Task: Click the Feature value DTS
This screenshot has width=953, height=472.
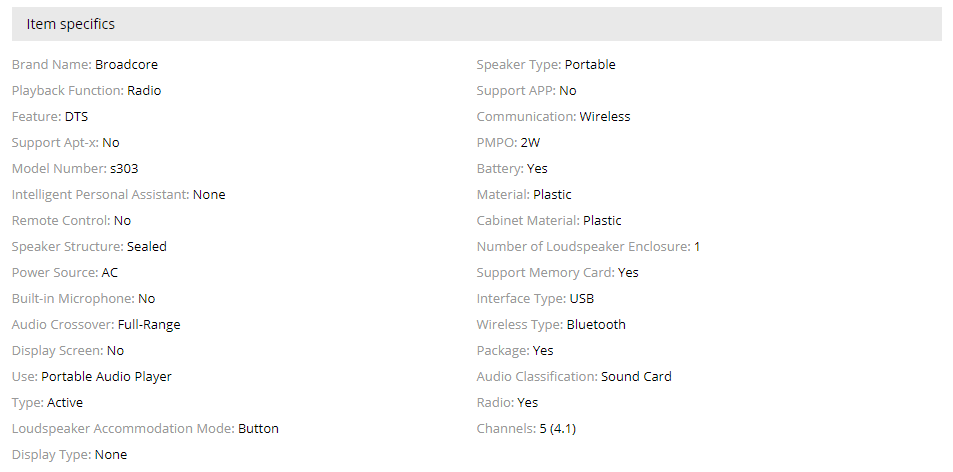Action: 76,117
